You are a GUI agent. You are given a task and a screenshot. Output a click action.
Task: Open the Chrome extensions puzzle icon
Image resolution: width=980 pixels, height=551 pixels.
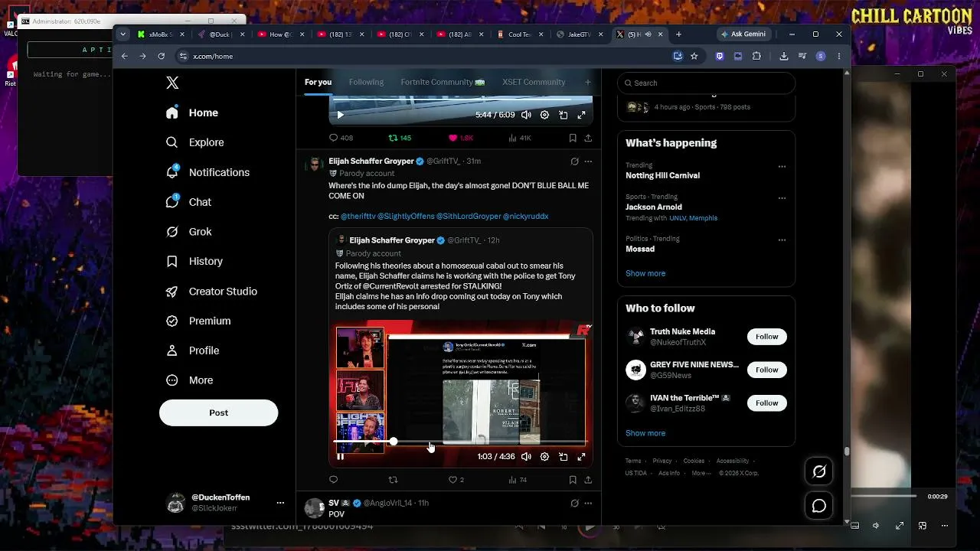point(756,56)
